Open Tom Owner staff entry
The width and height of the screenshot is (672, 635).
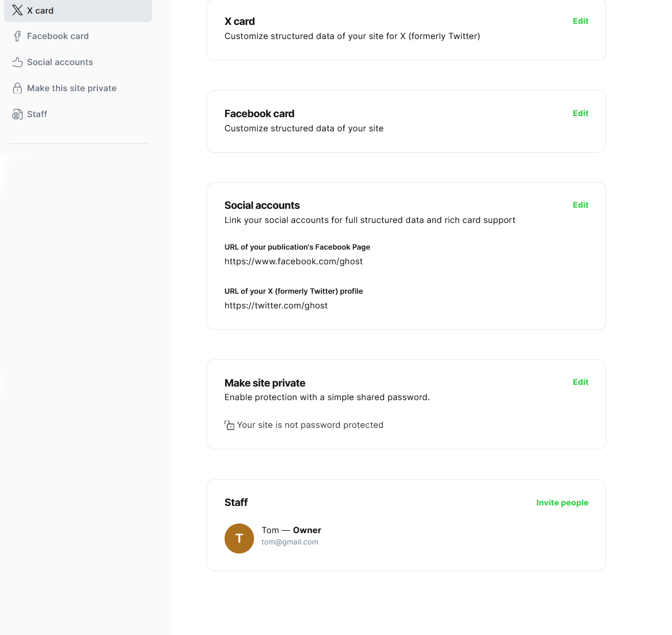tap(291, 530)
